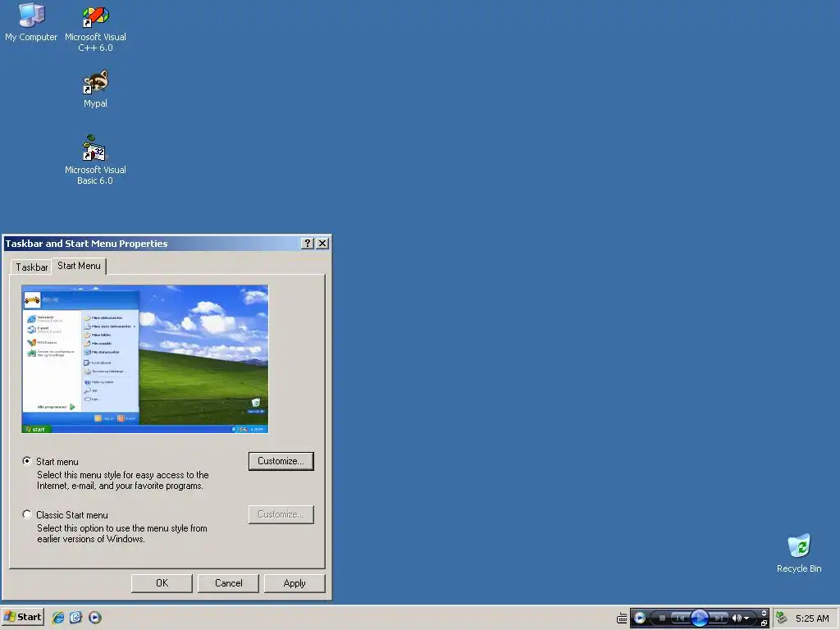840x630 pixels.
Task: Select the Recycle Bin icon
Action: pyautogui.click(x=799, y=554)
